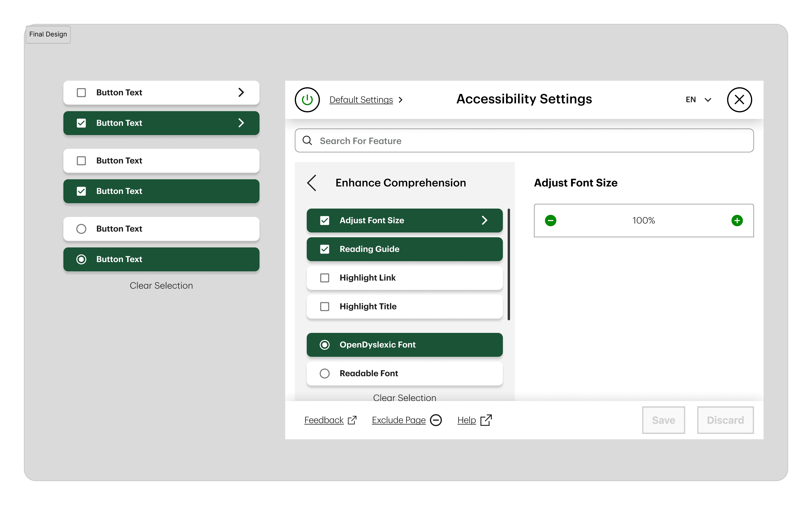The image size is (812, 505).
Task: Click the OpenDyslexic Font radio button
Action: tap(324, 345)
